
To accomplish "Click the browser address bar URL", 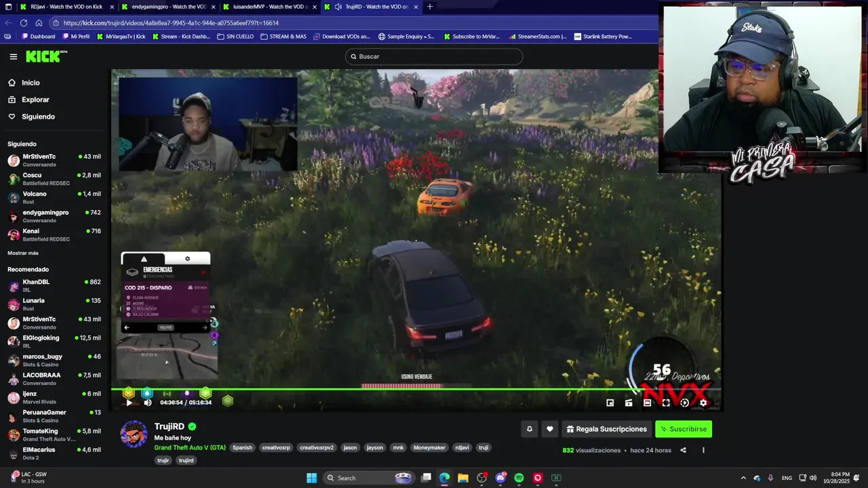I will click(171, 23).
